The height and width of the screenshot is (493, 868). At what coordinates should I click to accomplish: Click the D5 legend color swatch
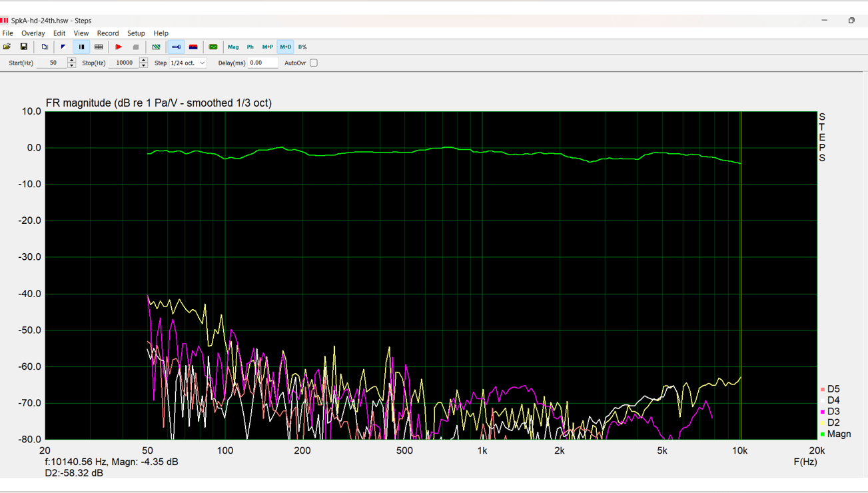point(823,390)
